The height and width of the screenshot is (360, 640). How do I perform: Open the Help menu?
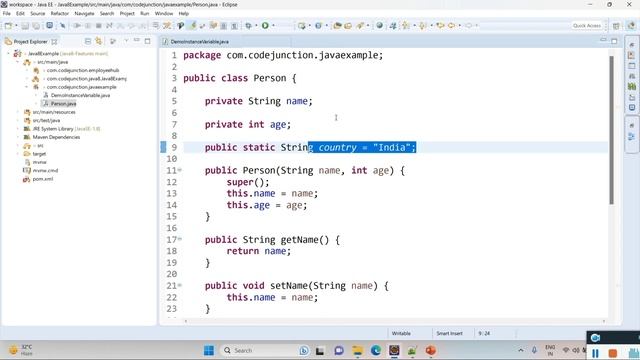[x=184, y=13]
